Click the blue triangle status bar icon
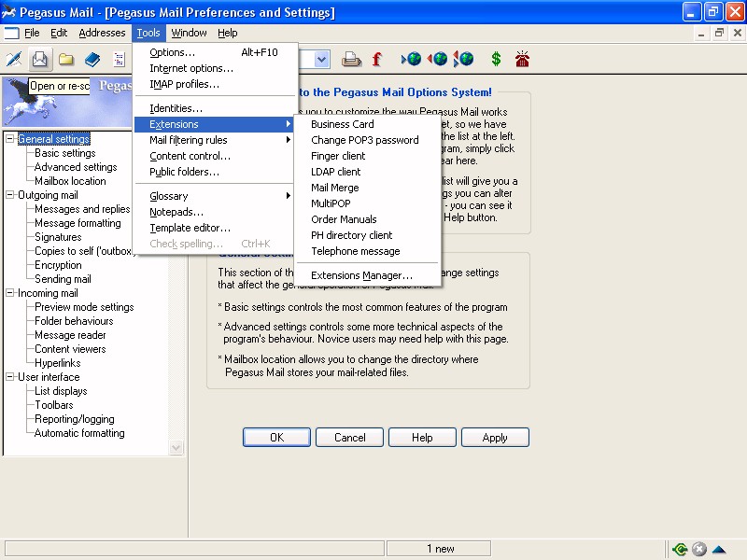 [x=718, y=550]
